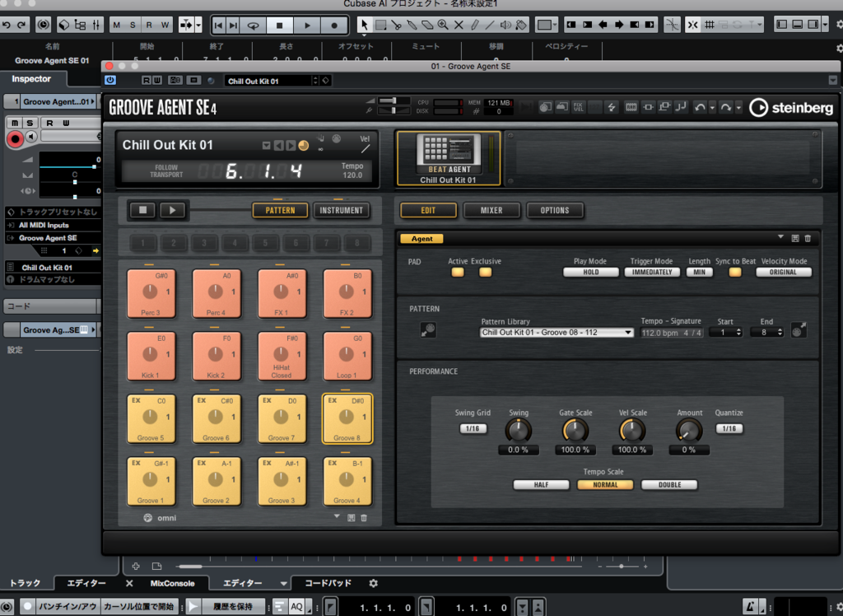Open the kit load dropdown arrow
Screen dimensions: 843x616
coord(266,145)
